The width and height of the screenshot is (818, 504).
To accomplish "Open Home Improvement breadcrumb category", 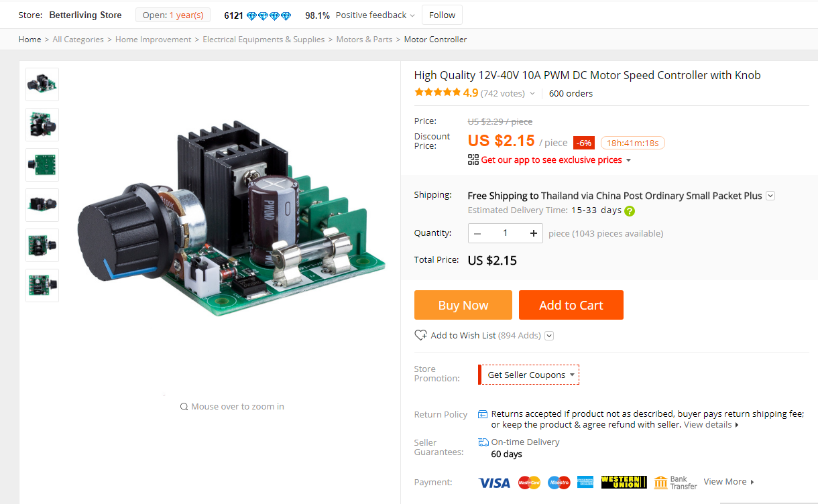I will pyautogui.click(x=153, y=40).
